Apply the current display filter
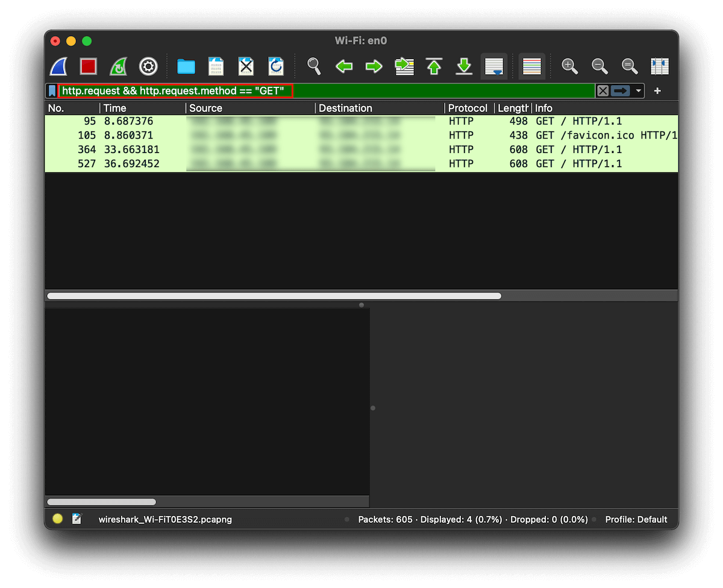The image size is (723, 588). click(x=620, y=90)
